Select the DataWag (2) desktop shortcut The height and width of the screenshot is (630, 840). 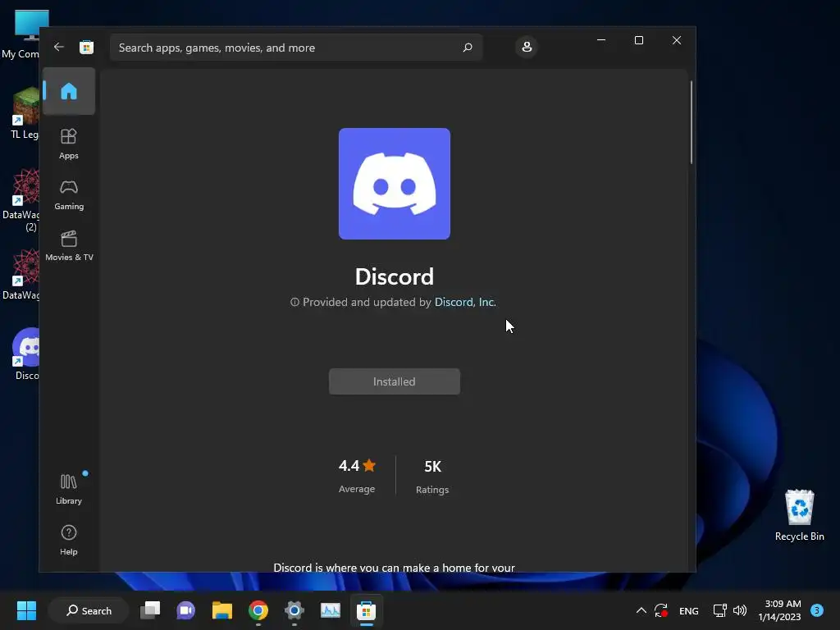click(x=20, y=200)
